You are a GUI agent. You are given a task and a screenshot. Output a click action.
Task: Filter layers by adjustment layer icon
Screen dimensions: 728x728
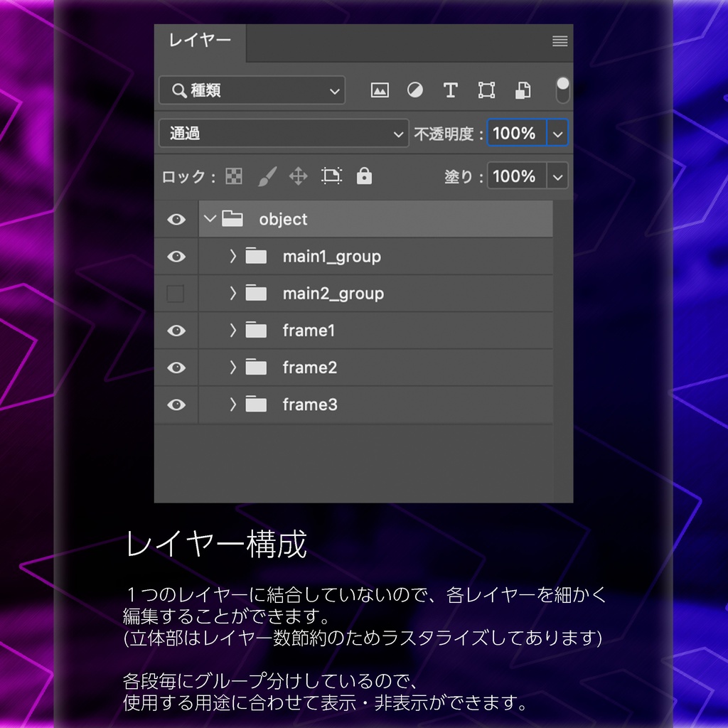[x=414, y=90]
